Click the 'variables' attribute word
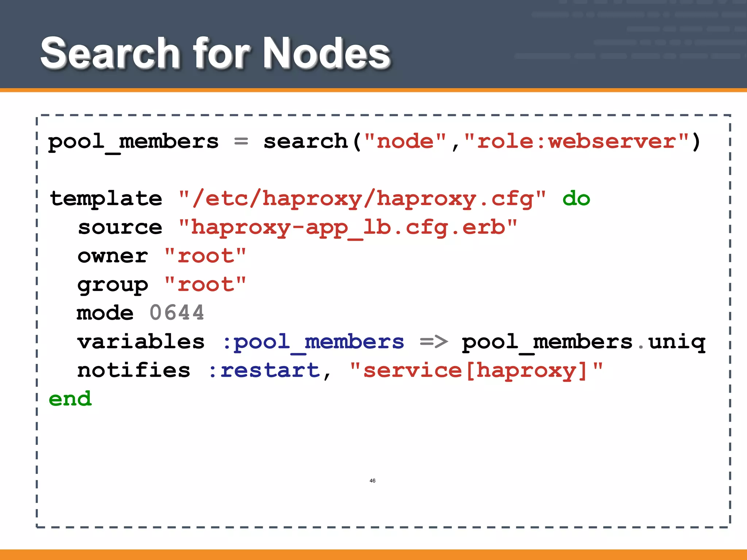Viewport: 747px width, 560px height. (141, 341)
